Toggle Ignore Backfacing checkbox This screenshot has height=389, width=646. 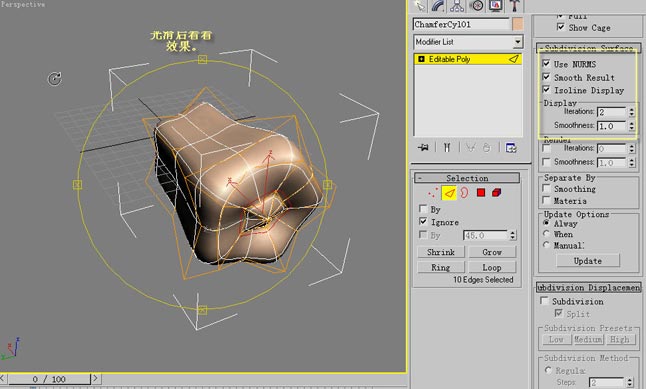(x=423, y=221)
